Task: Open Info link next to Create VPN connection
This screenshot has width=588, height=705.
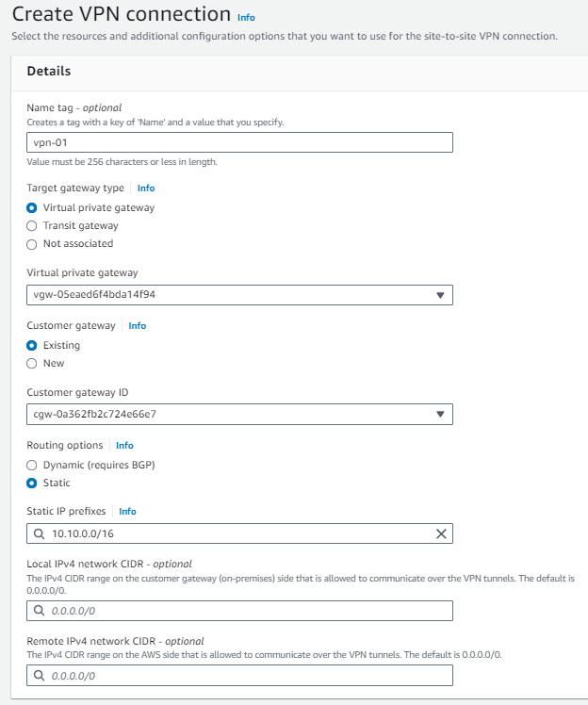Action: [x=246, y=18]
